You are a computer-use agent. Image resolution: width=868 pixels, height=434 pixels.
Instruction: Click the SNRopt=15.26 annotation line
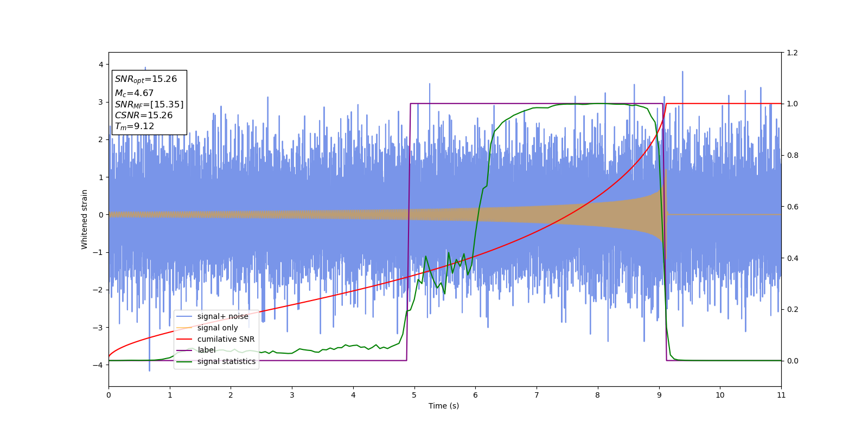coord(146,79)
